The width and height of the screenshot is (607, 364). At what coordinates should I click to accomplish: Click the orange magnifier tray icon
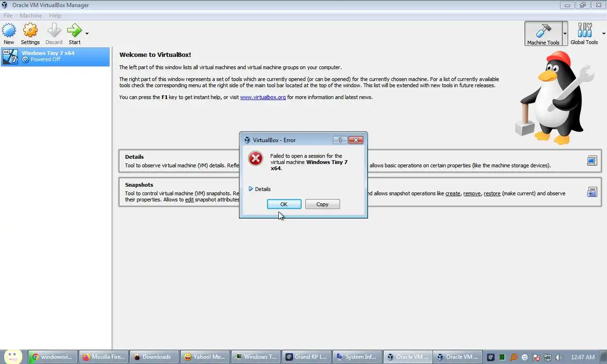514,357
